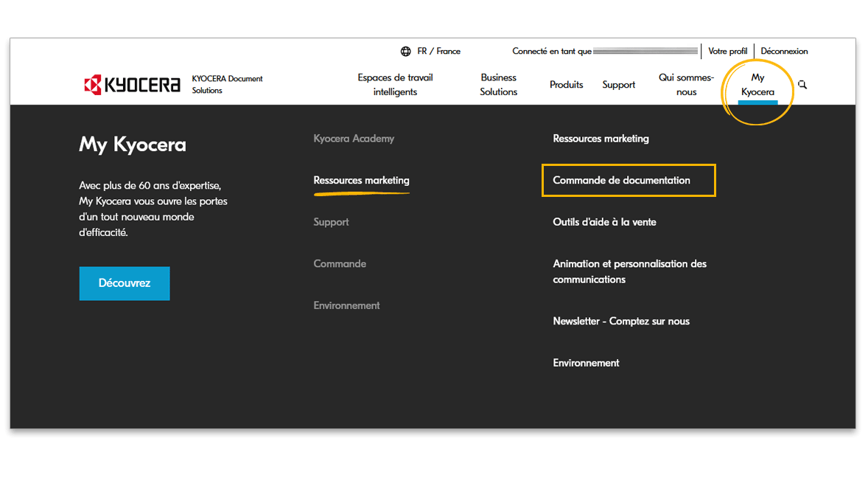868x489 pixels.
Task: Expand Espaces de travail intelligents menu
Action: tap(395, 85)
